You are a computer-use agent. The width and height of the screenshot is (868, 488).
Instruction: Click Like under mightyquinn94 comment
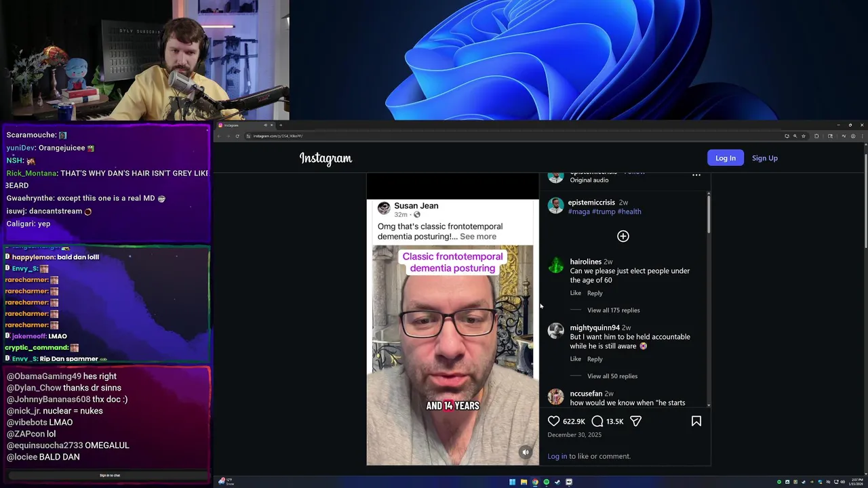[575, 359]
